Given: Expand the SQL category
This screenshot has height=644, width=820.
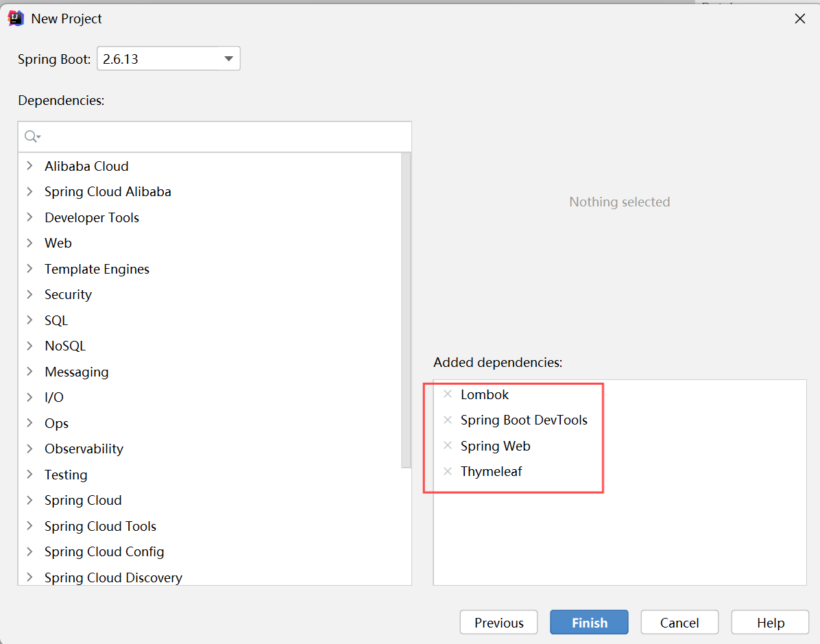Looking at the screenshot, I should tap(29, 320).
